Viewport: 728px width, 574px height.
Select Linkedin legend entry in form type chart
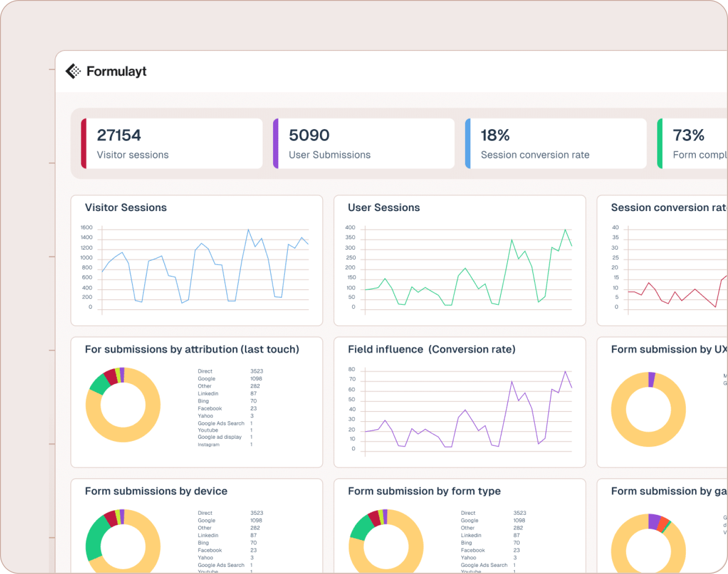[471, 535]
